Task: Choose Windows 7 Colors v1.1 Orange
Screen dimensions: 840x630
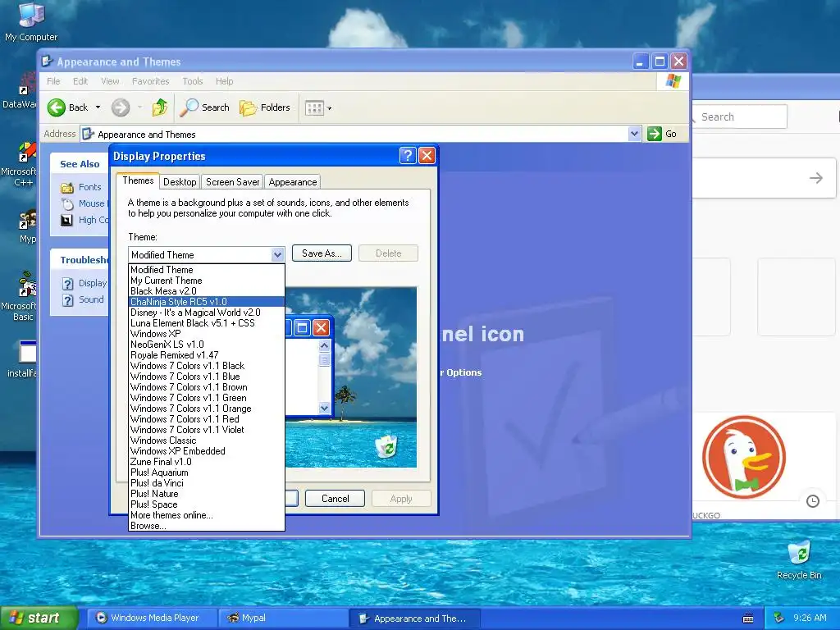Action: pos(207,409)
